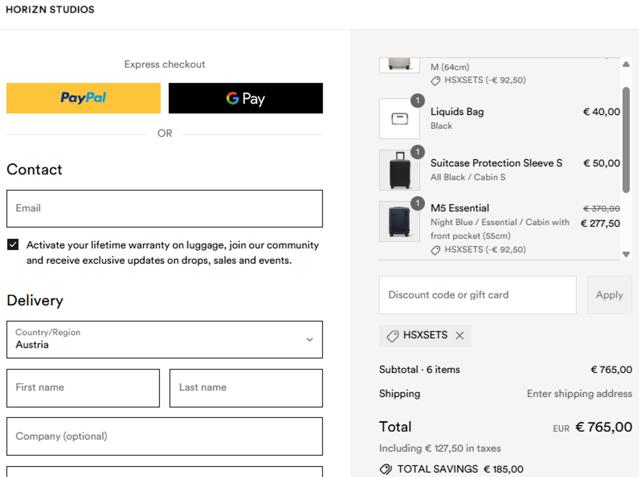This screenshot has width=639, height=477.
Task: Open the M (64cm) item thumbnail
Action: coord(399,65)
